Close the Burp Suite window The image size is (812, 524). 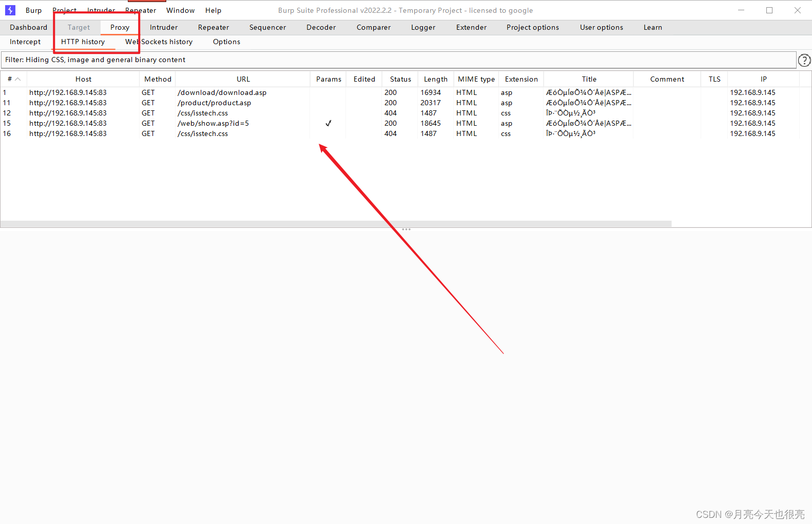(798, 10)
